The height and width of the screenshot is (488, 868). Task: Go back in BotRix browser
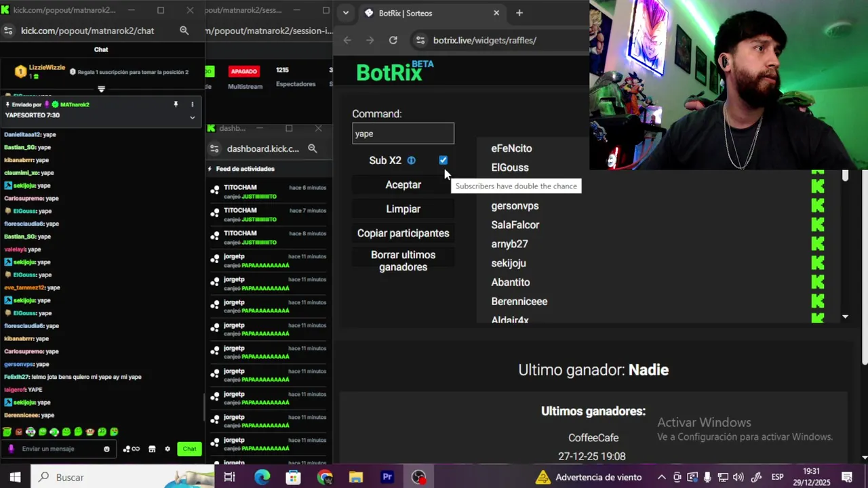347,40
